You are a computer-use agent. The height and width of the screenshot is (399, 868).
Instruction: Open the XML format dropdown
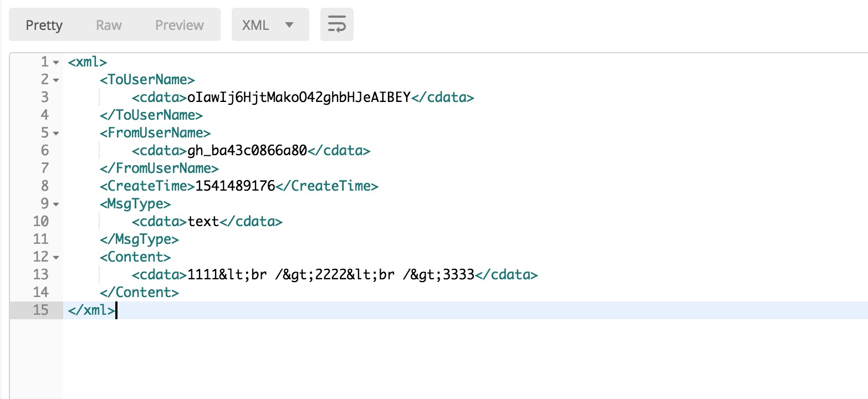pyautogui.click(x=270, y=24)
